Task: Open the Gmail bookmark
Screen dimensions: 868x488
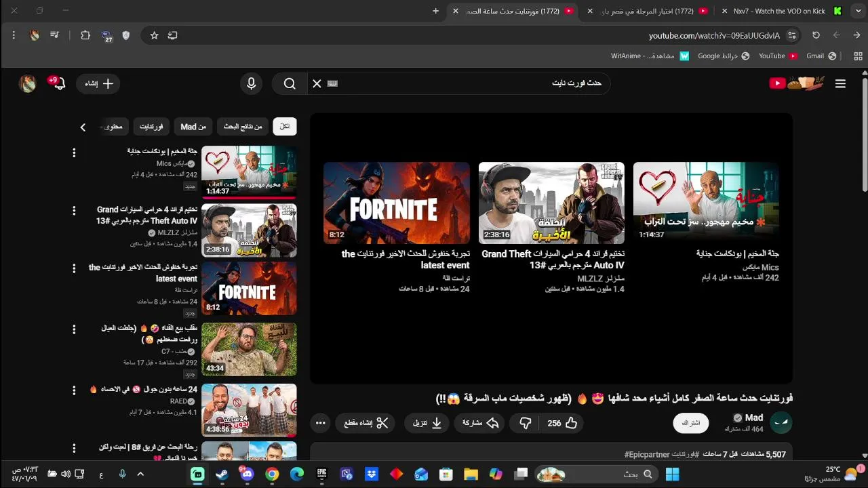Action: point(821,56)
